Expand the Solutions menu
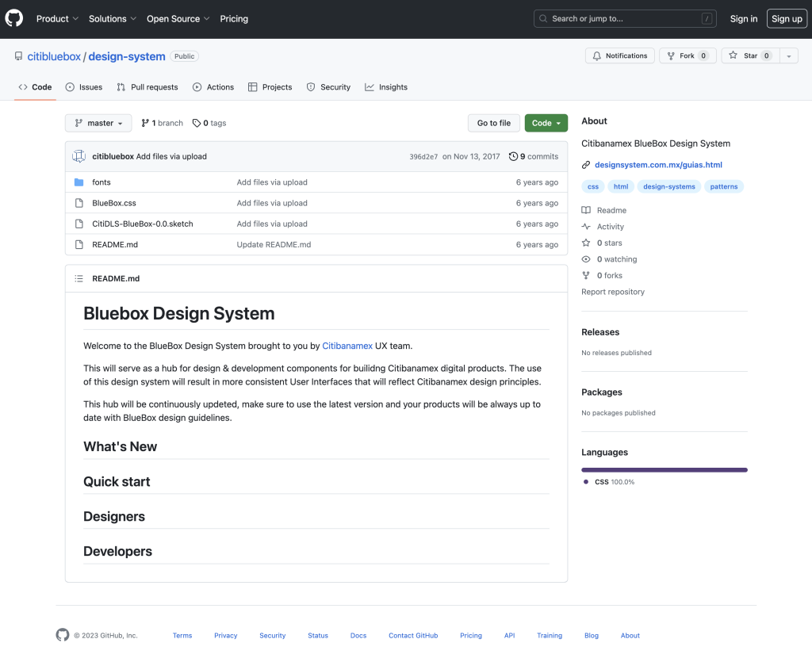This screenshot has width=812, height=662. tap(113, 19)
